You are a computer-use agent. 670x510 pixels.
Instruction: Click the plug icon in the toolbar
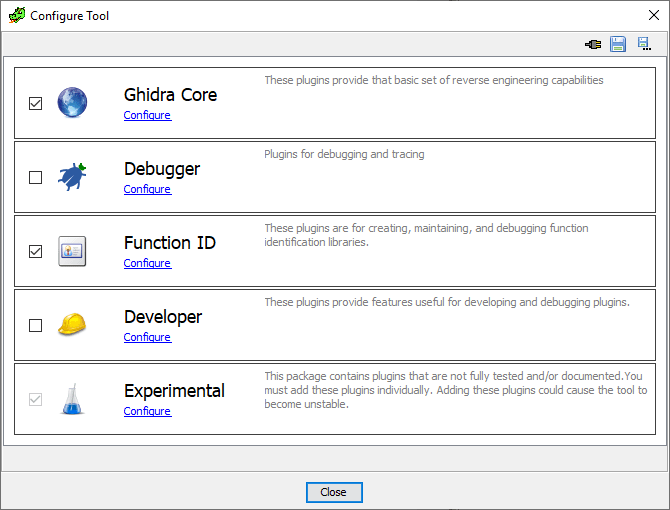[x=594, y=44]
